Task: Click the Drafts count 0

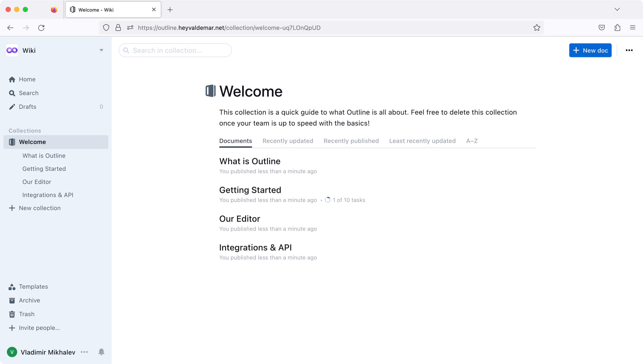Action: pos(101,107)
